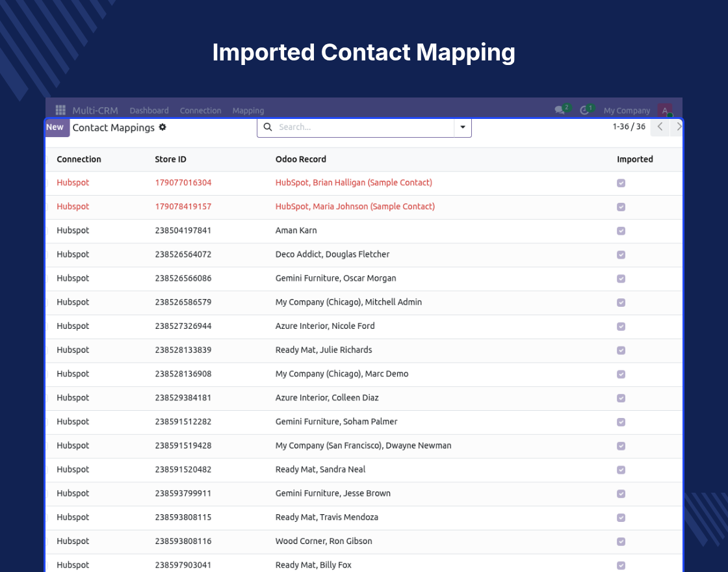Toggle Imported checkbox for Douglas Fletcher row

pyautogui.click(x=621, y=255)
